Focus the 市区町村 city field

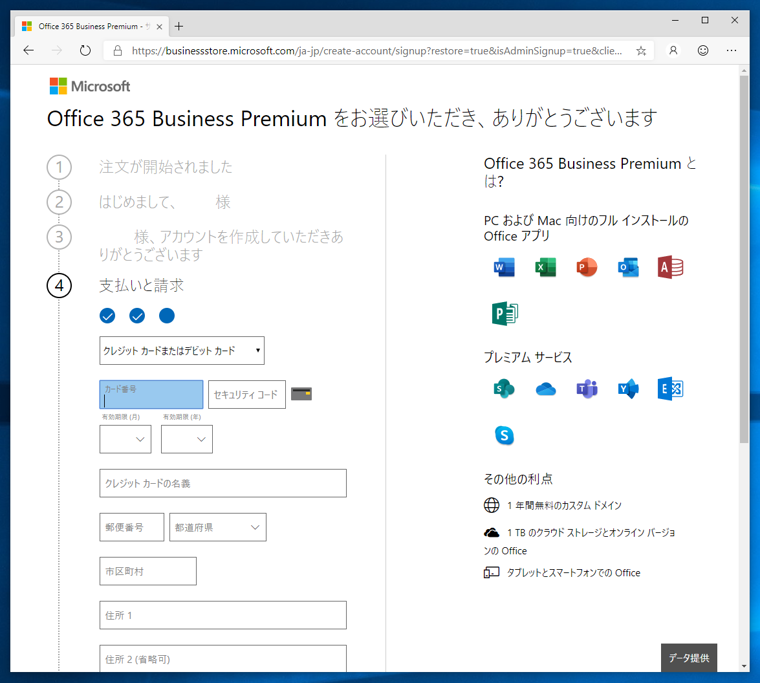[148, 571]
